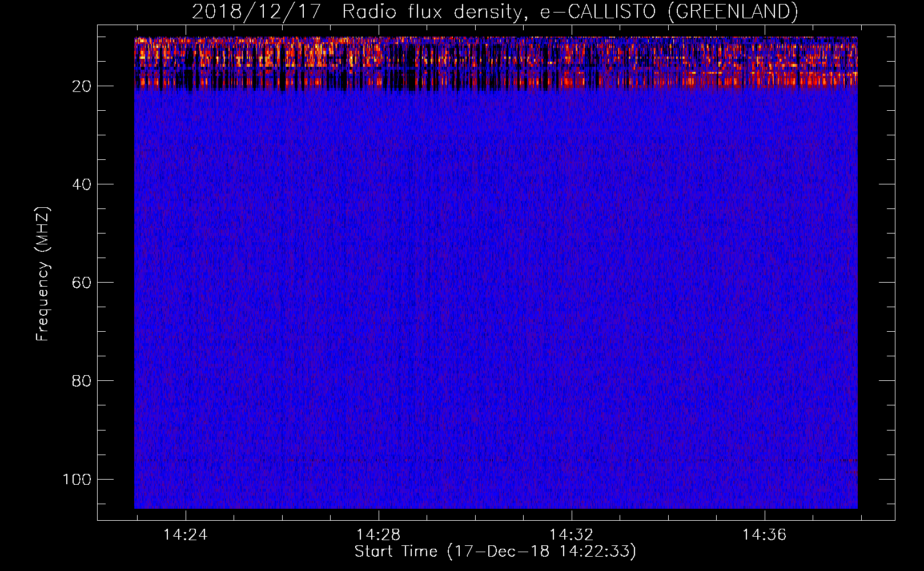Click the 'Frequency (MHZ)' y-axis label
The image size is (924, 571).
(43, 274)
